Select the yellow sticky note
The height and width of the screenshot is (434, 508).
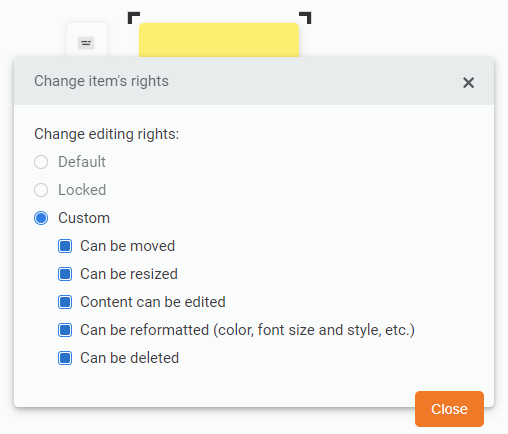coord(219,40)
